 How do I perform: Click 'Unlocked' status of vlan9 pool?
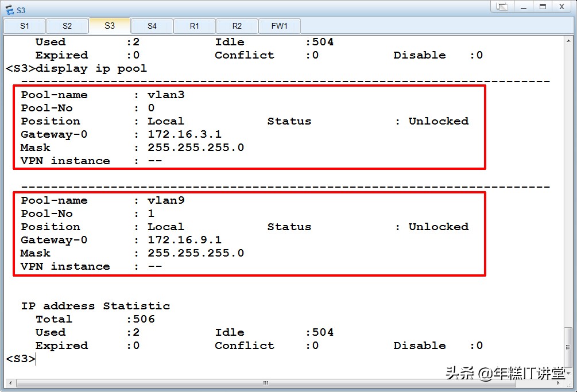[x=438, y=227]
